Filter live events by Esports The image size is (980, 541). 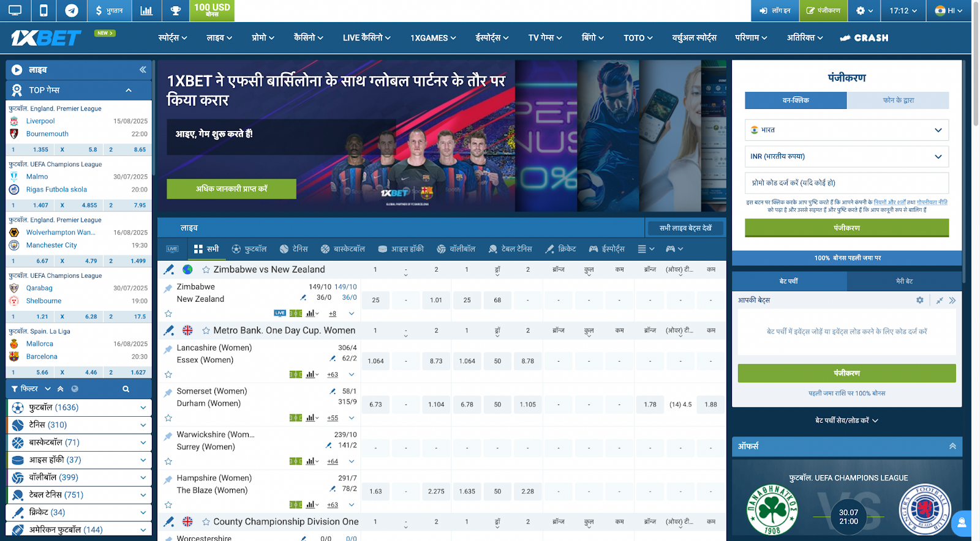(x=607, y=249)
